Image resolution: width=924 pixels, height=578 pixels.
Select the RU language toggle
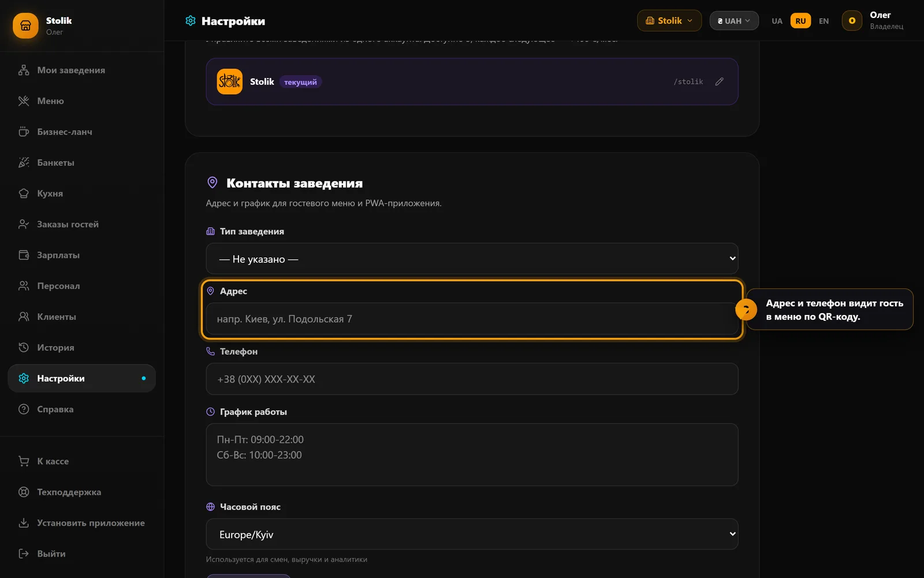point(800,21)
